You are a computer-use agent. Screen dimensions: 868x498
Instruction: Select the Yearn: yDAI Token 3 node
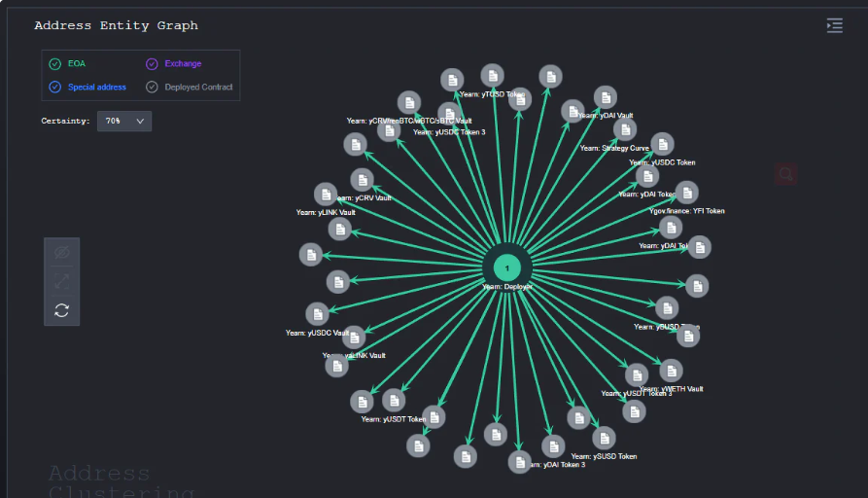[x=553, y=445]
